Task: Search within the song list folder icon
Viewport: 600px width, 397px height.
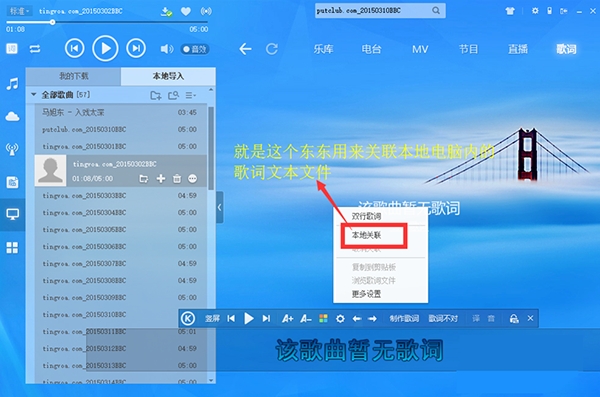Action: 173,95
